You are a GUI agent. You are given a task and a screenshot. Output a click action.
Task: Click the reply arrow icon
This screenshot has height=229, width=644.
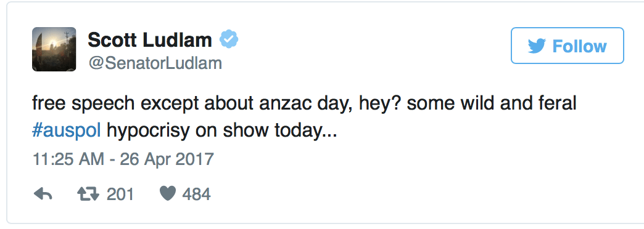(x=43, y=194)
